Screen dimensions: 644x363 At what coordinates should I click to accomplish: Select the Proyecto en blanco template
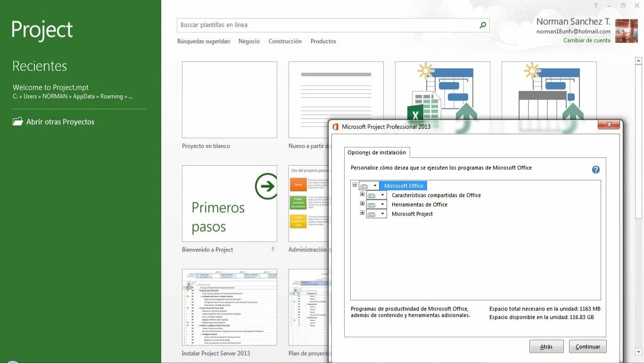(230, 100)
